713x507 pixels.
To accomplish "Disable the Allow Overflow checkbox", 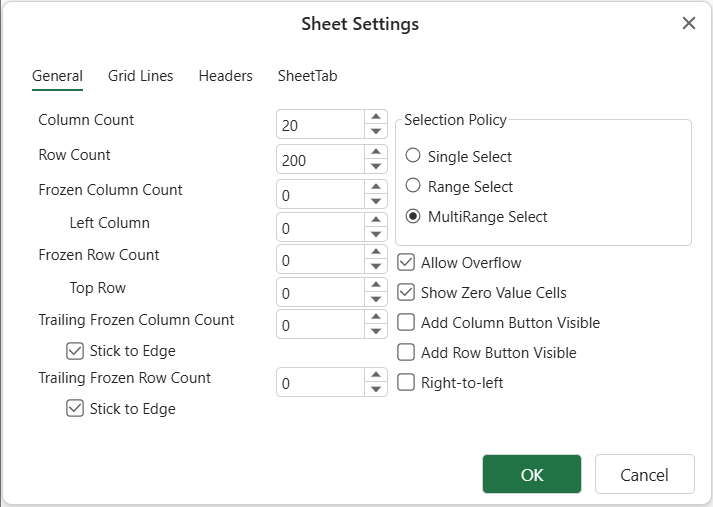I will coord(406,263).
